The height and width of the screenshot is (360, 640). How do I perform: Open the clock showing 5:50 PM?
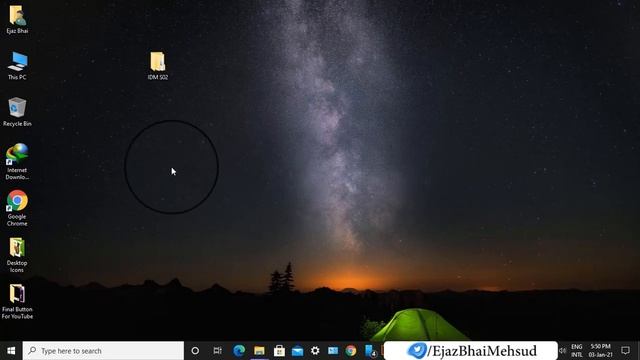600,351
